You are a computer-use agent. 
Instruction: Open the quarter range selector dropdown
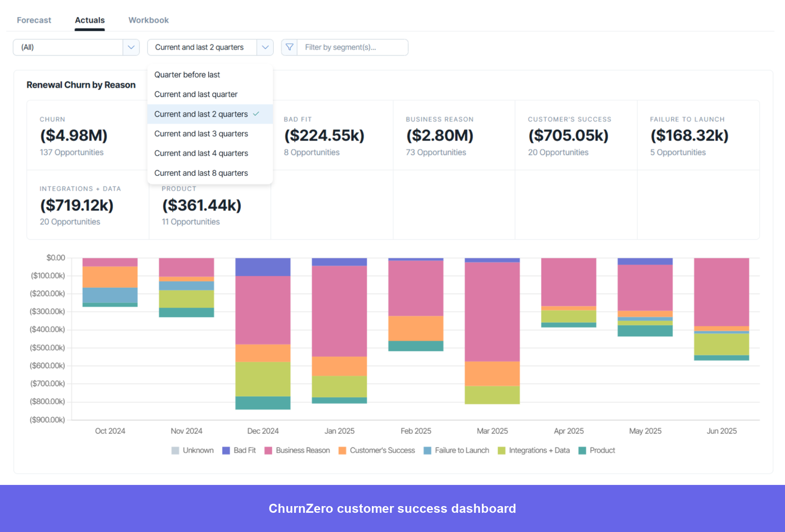tap(210, 47)
